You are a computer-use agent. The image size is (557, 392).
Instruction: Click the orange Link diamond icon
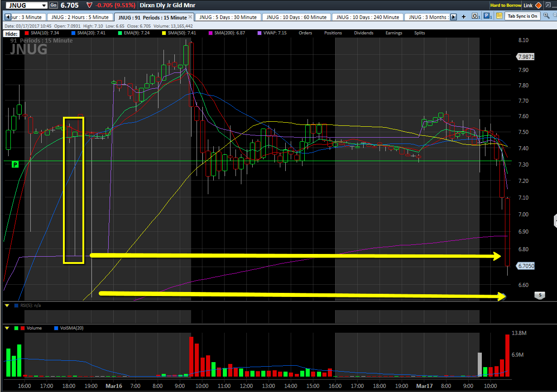click(538, 5)
